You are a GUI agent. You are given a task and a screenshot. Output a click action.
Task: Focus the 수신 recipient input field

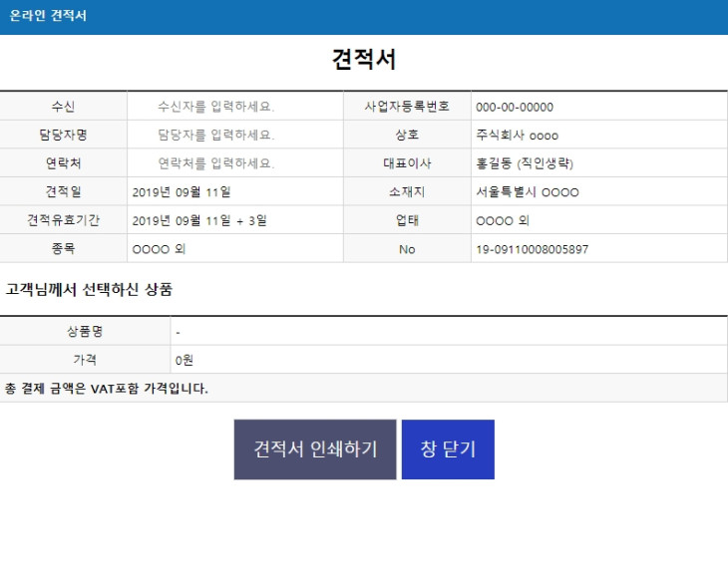[234, 107]
